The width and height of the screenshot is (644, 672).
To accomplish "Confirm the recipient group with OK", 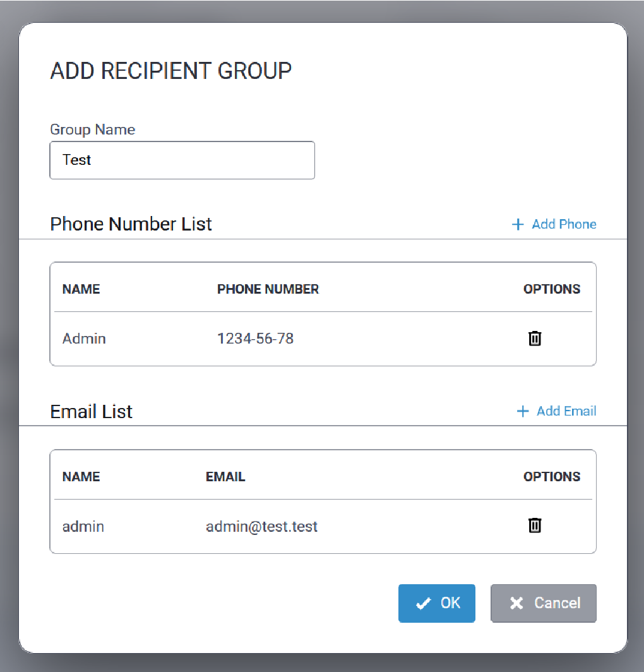I will pos(437,603).
